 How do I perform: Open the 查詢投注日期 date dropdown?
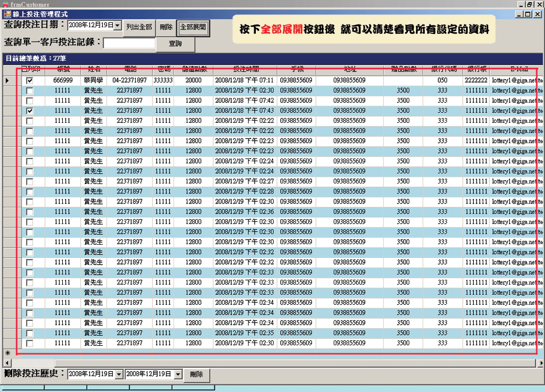tap(118, 26)
